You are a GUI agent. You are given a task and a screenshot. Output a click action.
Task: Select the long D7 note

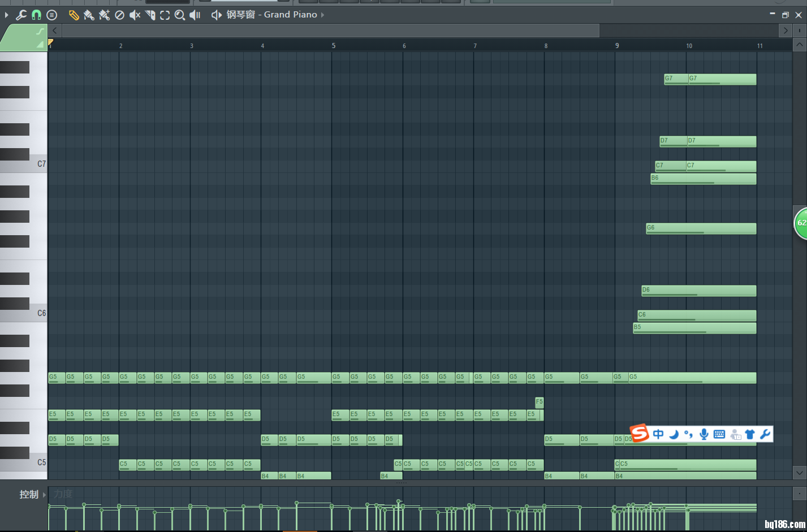[722, 141]
